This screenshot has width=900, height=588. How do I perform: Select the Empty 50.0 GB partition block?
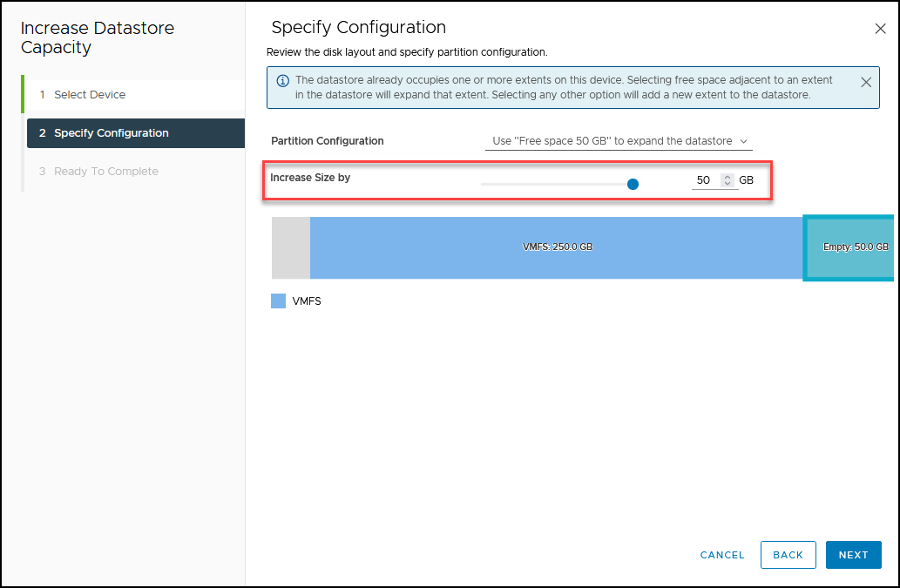[x=849, y=247]
